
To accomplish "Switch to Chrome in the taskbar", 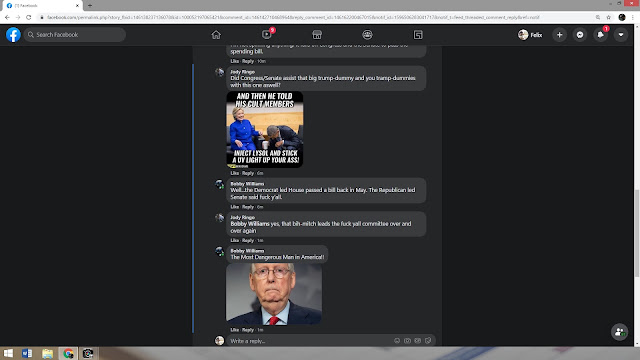I will pyautogui.click(x=68, y=353).
